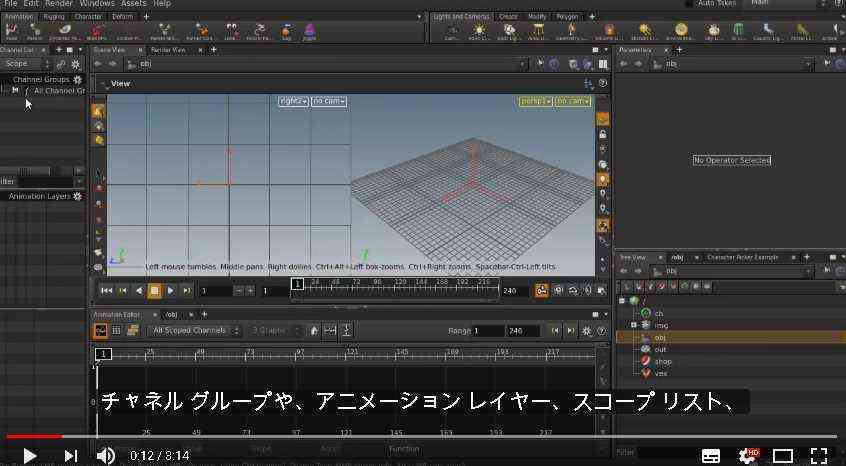Click the viewport select tool at top of left toolbar
Viewport: 846px width, 466px height.
[98, 111]
